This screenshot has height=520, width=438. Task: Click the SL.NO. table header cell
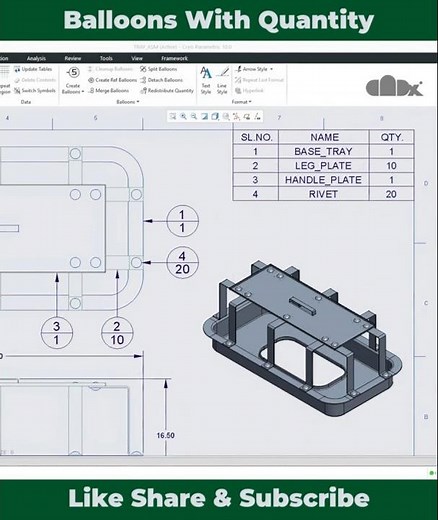(256, 137)
